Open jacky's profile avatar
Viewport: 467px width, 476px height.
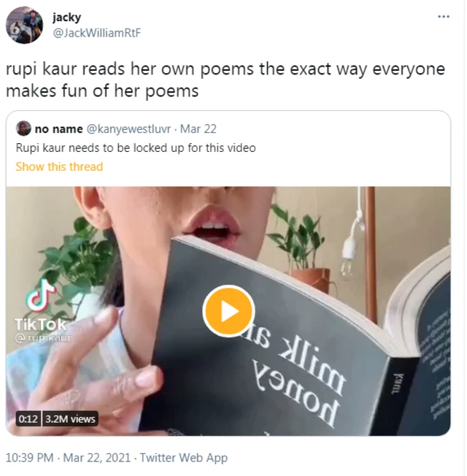[24, 26]
